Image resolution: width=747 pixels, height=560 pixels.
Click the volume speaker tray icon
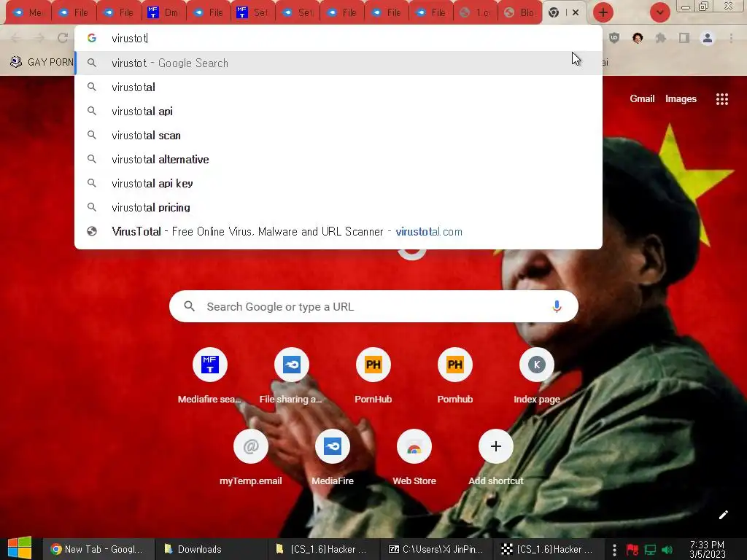point(667,550)
